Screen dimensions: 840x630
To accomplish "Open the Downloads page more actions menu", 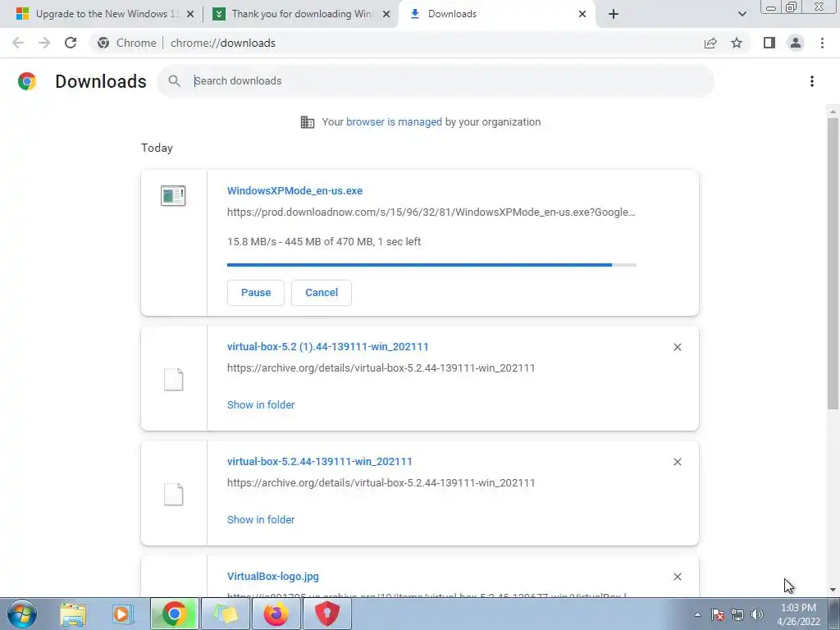I will pyautogui.click(x=811, y=81).
